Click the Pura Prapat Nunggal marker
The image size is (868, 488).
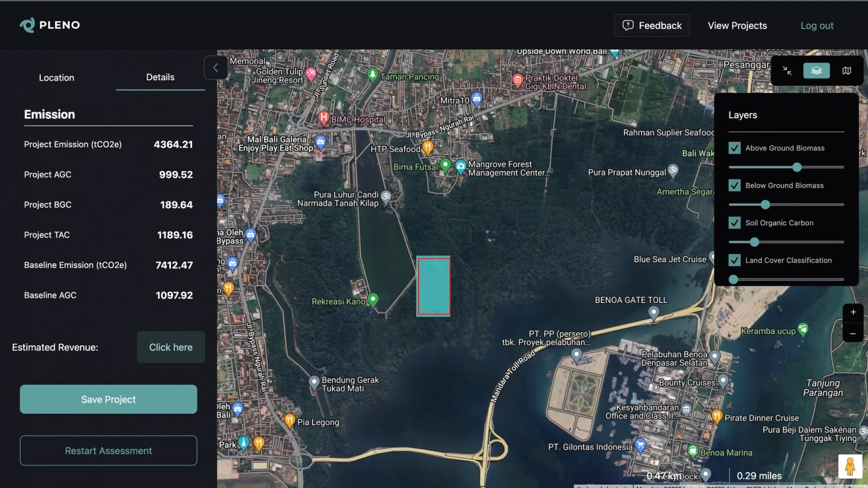point(673,170)
